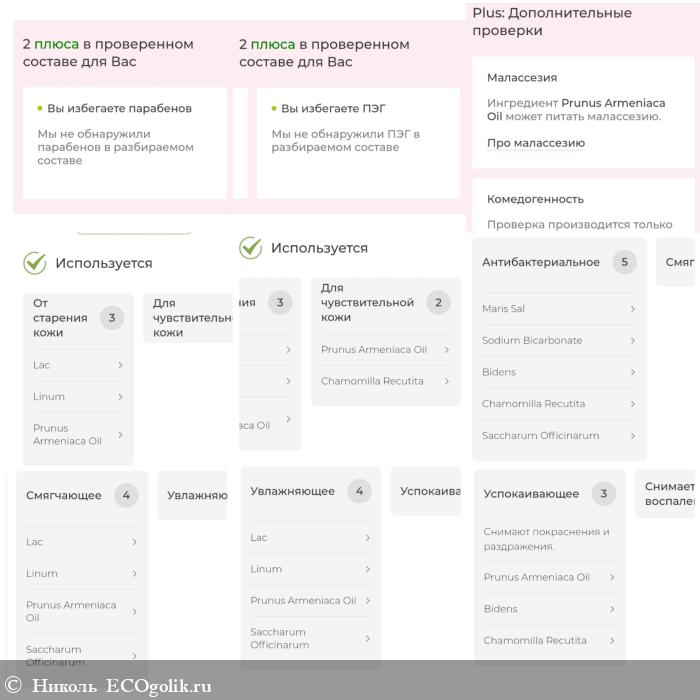Viewport: 700px width, 700px height.
Task: Click count badge 5 on Антибактериальное
Action: [x=625, y=262]
